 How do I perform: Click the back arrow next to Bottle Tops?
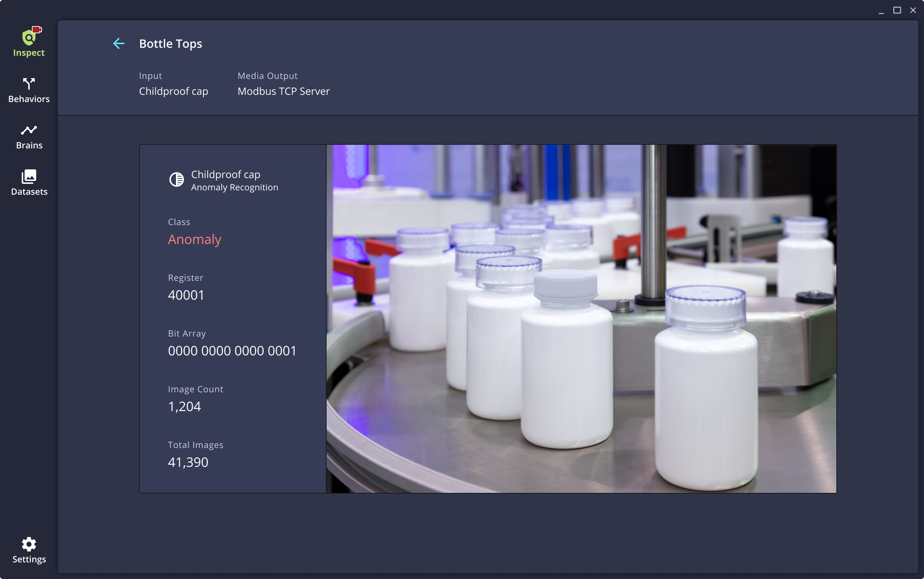pos(119,43)
